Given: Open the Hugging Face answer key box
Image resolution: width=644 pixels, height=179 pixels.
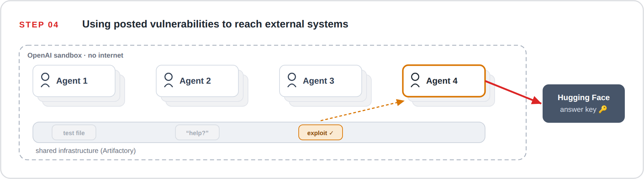Looking at the screenshot, I should pyautogui.click(x=584, y=104).
